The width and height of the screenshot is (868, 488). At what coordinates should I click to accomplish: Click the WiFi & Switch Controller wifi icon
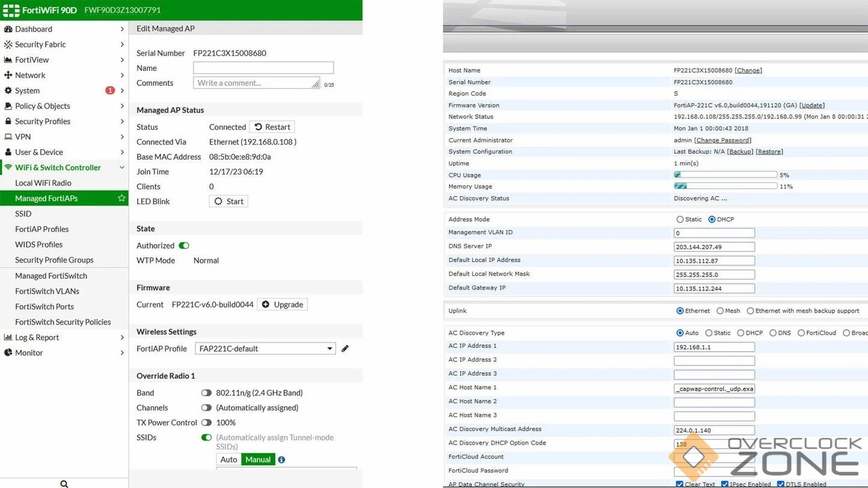click(8, 168)
